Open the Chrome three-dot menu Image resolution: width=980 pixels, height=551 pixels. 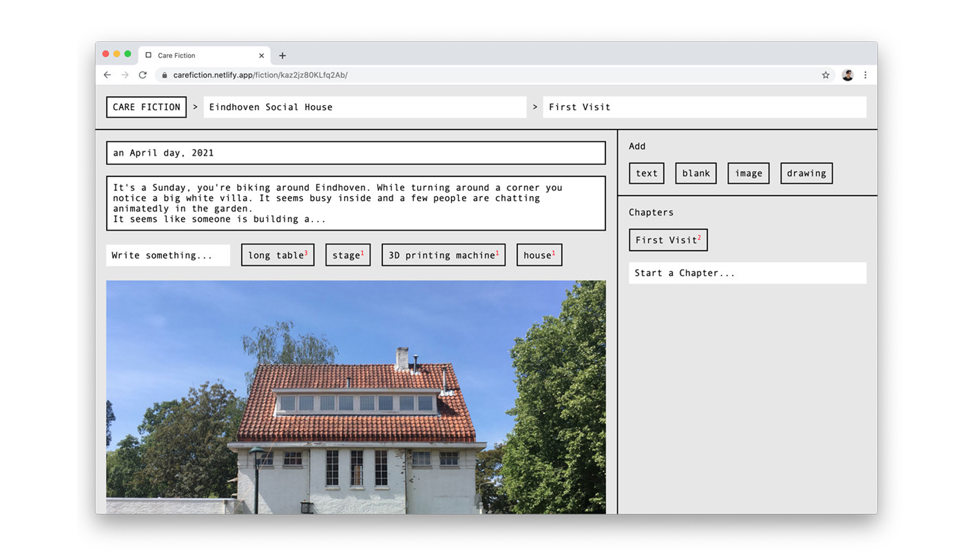(x=865, y=75)
